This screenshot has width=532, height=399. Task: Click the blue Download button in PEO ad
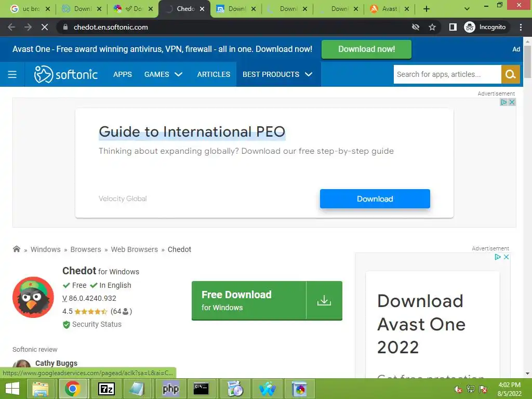click(375, 199)
